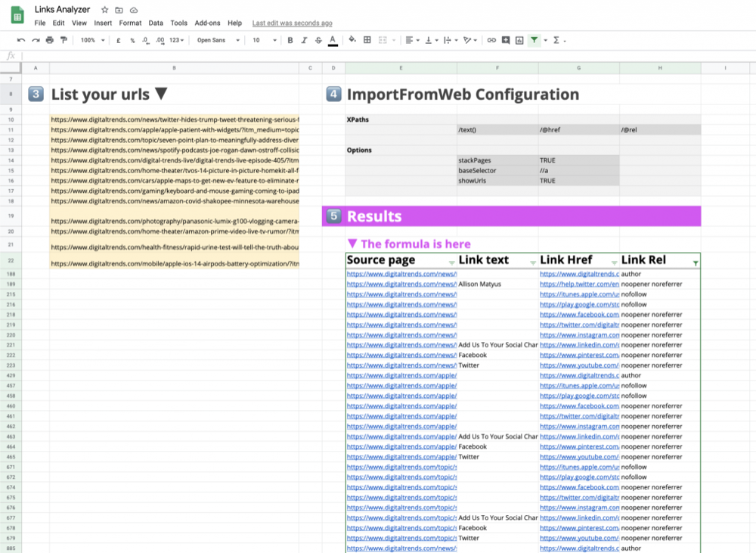Select the baseSelector option cell
The width and height of the screenshot is (756, 553).
pyautogui.click(x=497, y=170)
